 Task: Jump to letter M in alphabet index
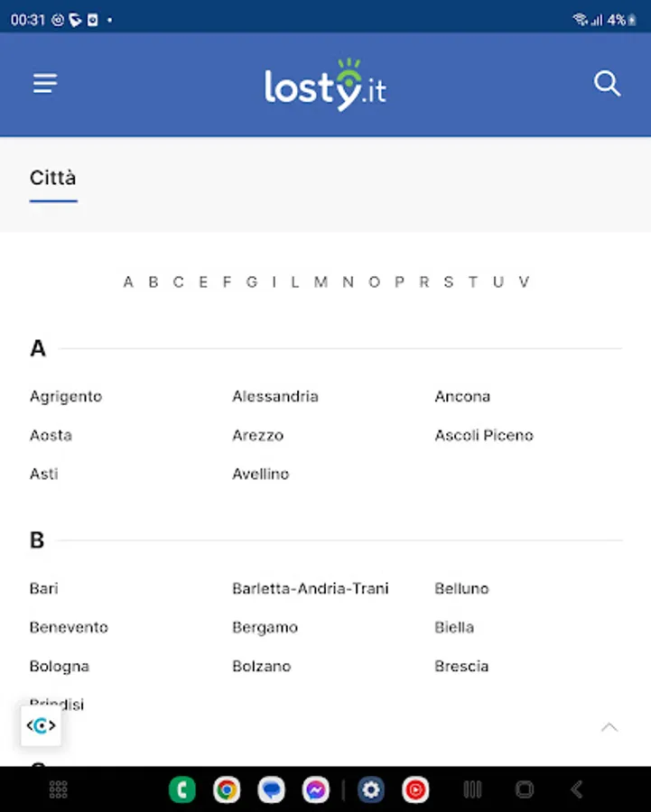pos(321,282)
